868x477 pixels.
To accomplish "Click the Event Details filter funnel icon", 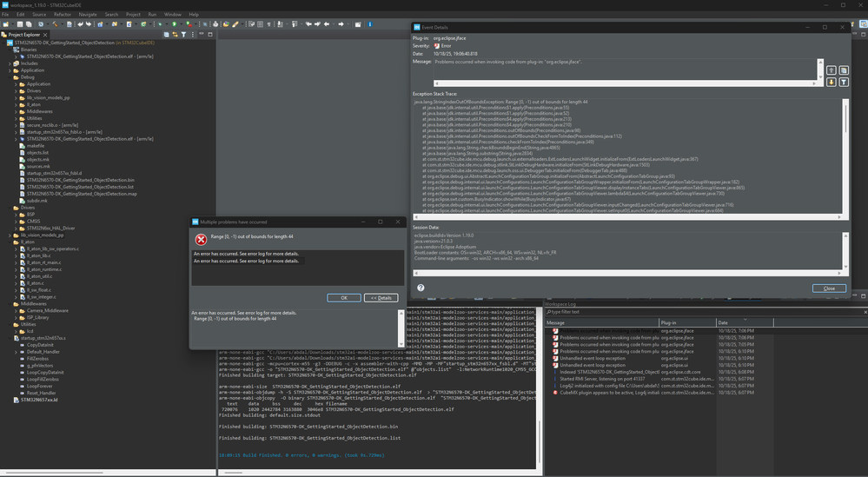I will click(x=843, y=82).
